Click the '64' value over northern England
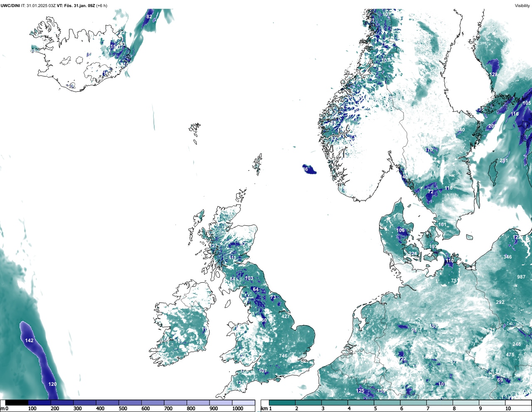Image resolution: width=532 pixels, height=412 pixels. point(256,289)
